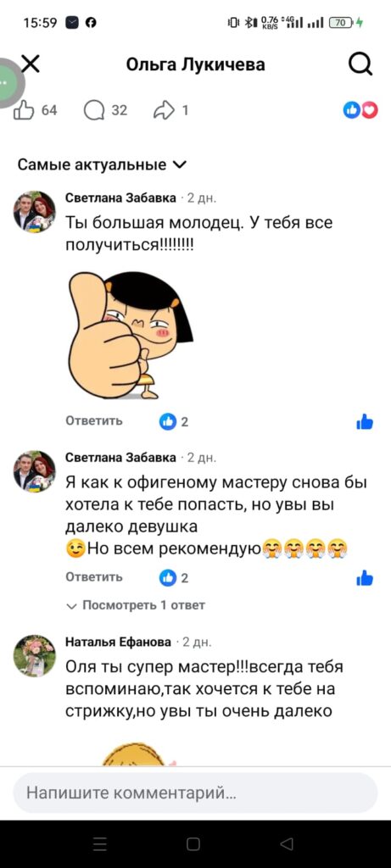Tap the thumbs-up girl sticker image
This screenshot has width=391, height=868.
point(130,335)
